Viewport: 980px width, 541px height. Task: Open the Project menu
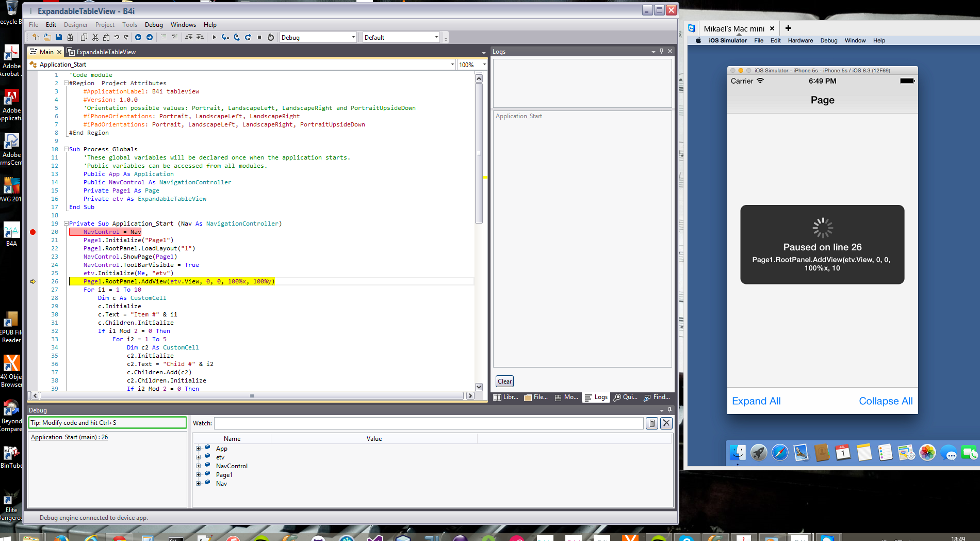[105, 25]
